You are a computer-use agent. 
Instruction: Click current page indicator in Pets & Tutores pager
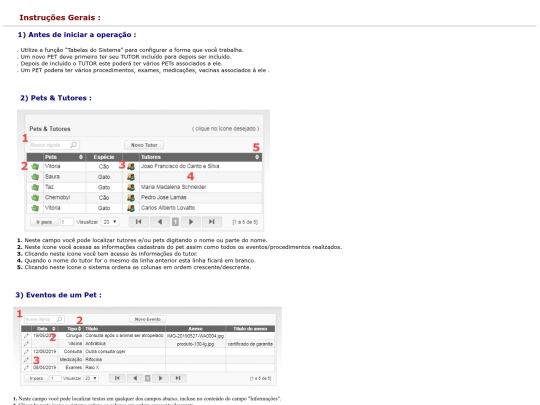pos(175,222)
